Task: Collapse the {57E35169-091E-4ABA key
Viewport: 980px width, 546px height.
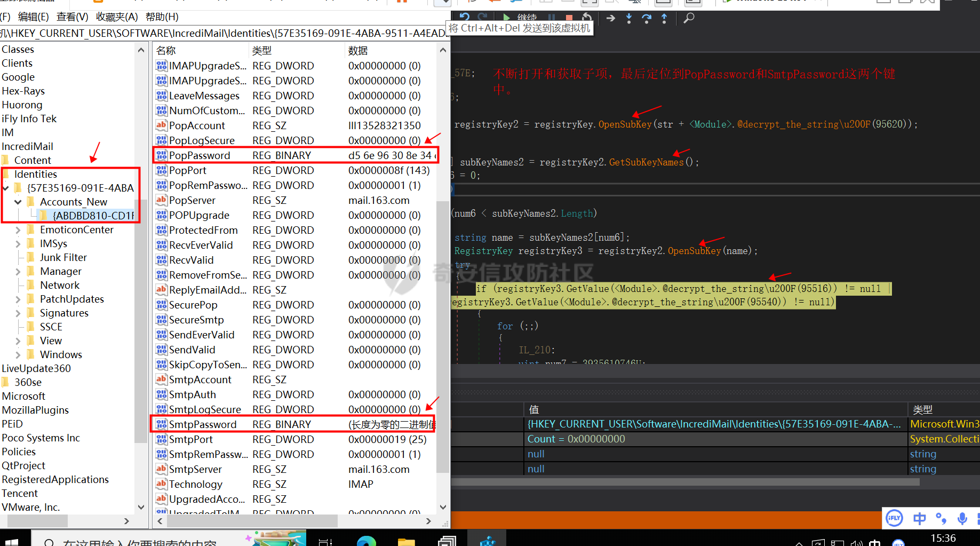Action: [6, 188]
